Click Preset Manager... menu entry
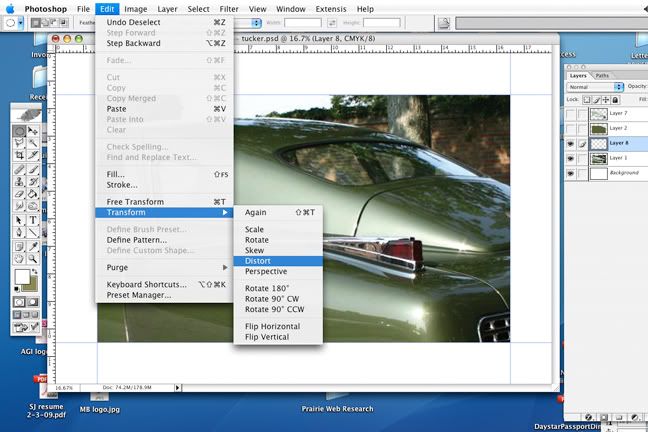 (164, 295)
